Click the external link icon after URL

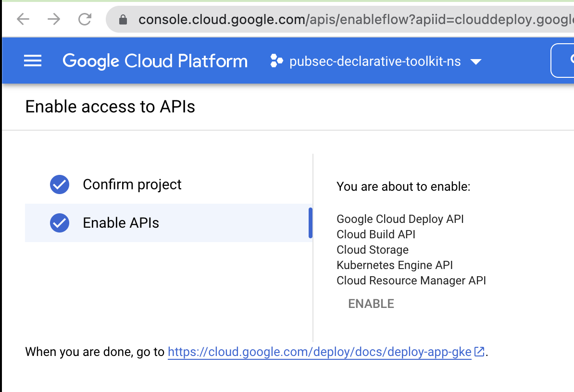(479, 352)
